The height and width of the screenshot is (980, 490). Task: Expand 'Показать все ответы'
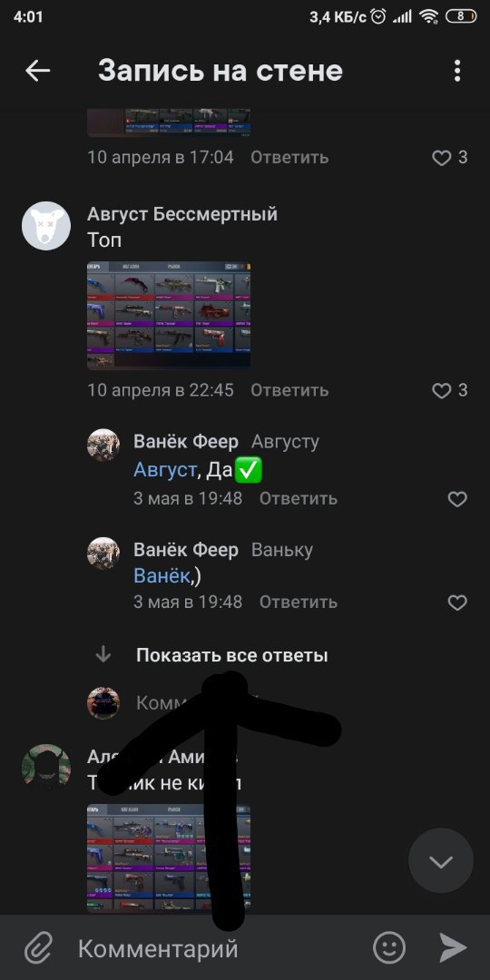click(232, 656)
